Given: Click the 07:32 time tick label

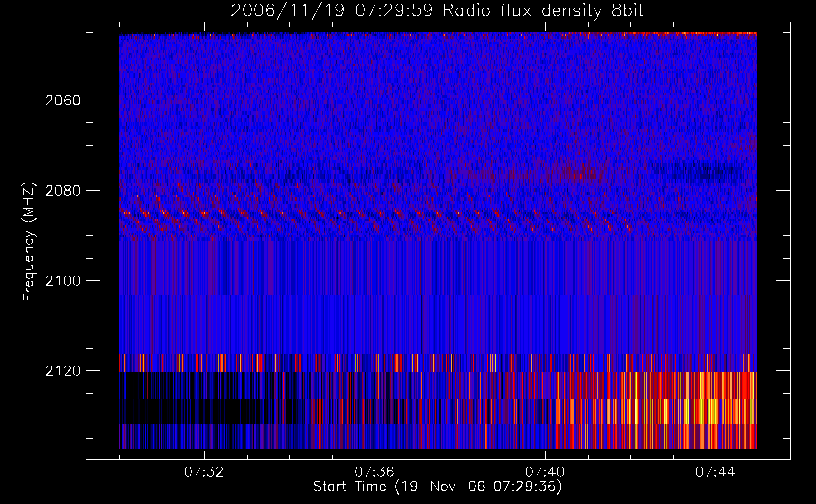Looking at the screenshot, I should (x=204, y=472).
